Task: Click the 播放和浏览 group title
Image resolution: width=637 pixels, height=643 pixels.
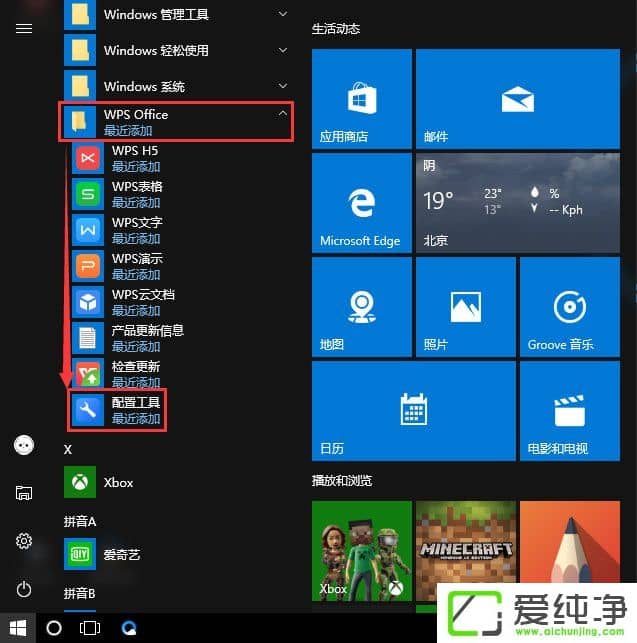Action: click(x=342, y=481)
